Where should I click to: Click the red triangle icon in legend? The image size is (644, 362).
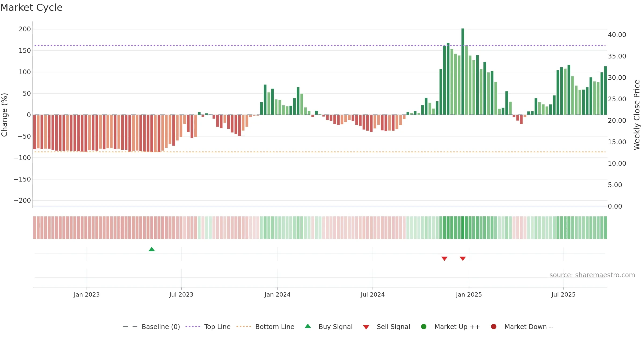pos(366,327)
